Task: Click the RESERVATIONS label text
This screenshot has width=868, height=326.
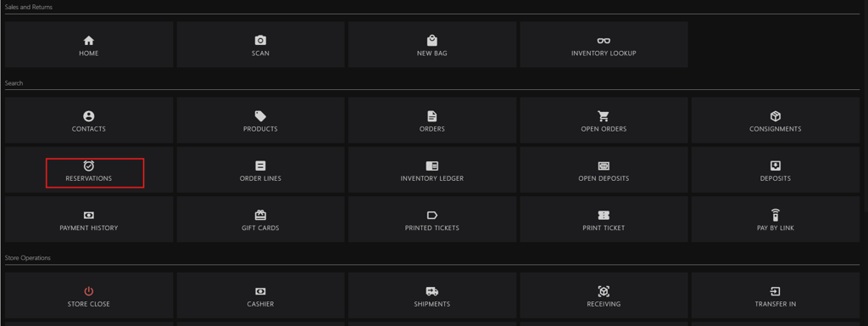Action: pyautogui.click(x=88, y=178)
